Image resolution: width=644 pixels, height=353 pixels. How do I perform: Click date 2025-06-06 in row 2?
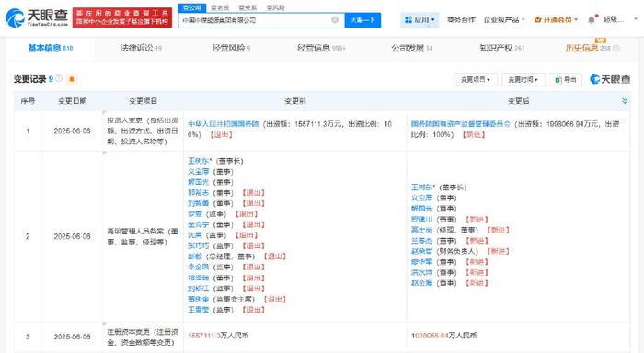(73, 236)
